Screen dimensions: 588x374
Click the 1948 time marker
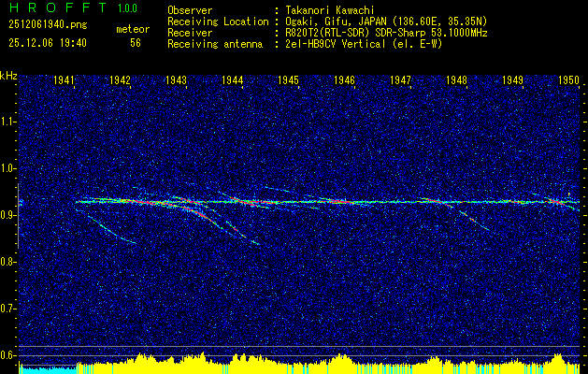click(x=456, y=81)
